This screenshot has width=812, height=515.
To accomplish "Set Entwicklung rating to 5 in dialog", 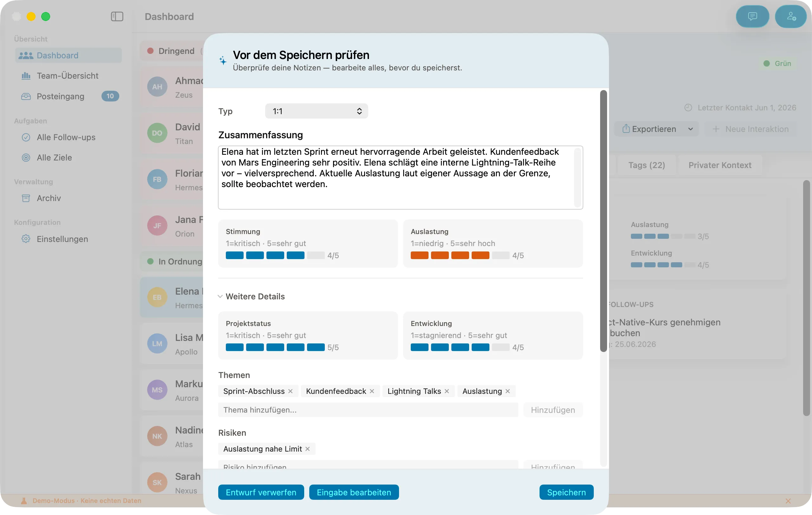I will [501, 348].
